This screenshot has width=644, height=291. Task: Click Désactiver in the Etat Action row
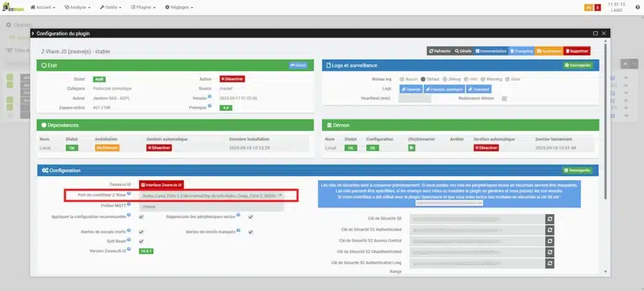click(232, 79)
